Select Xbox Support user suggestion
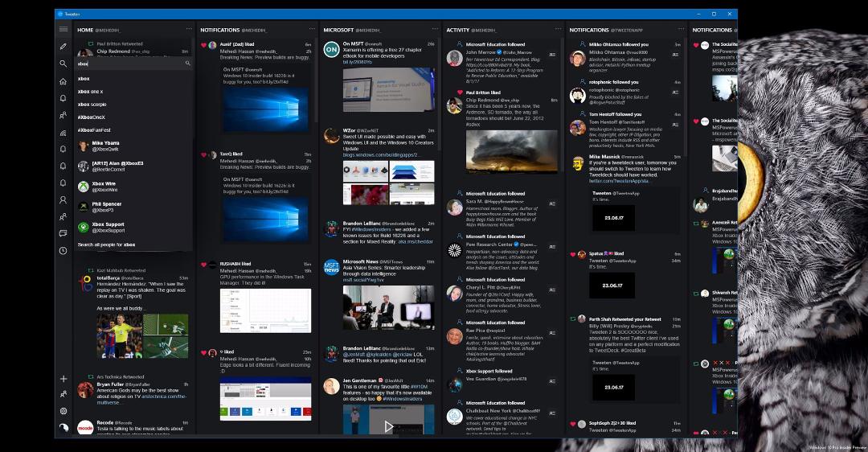This screenshot has height=452, width=868. coord(133,227)
